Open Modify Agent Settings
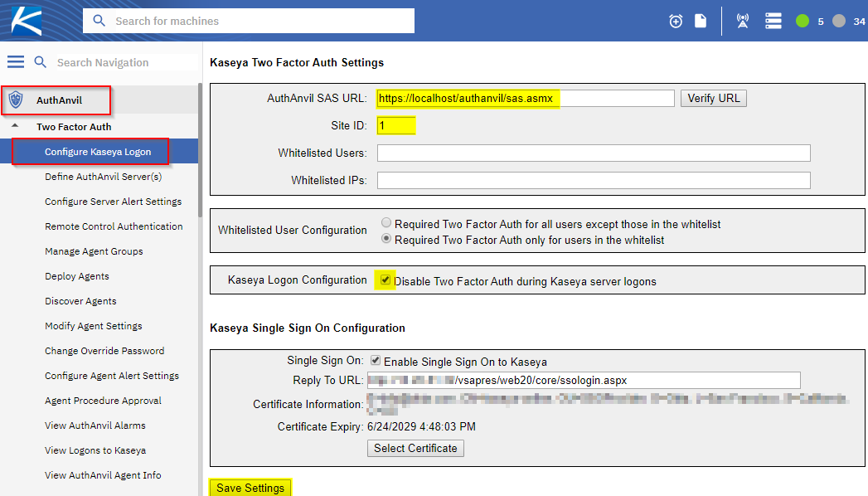 [x=94, y=326]
